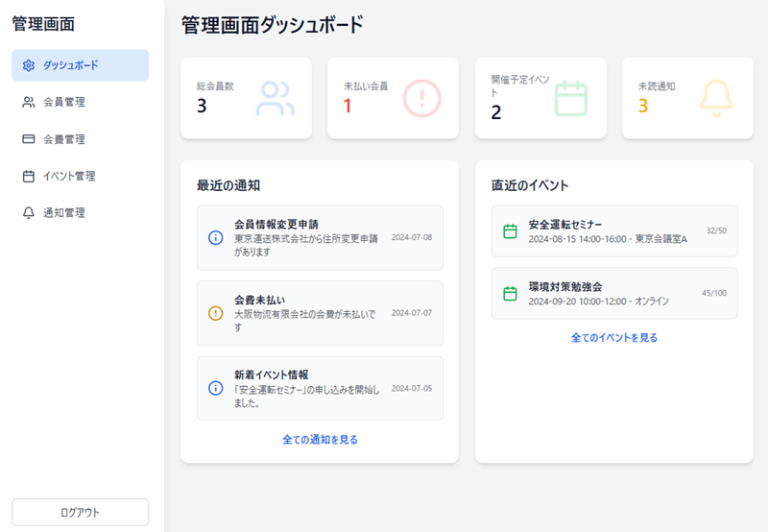This screenshot has width=768, height=532.
Task: Click the green calendar icon in 開催予定イベント card
Action: [571, 99]
